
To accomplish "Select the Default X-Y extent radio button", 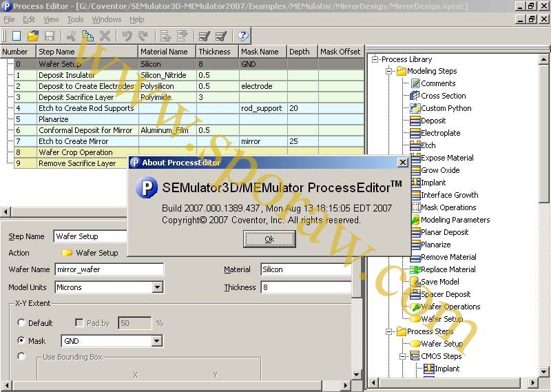I will point(21,323).
